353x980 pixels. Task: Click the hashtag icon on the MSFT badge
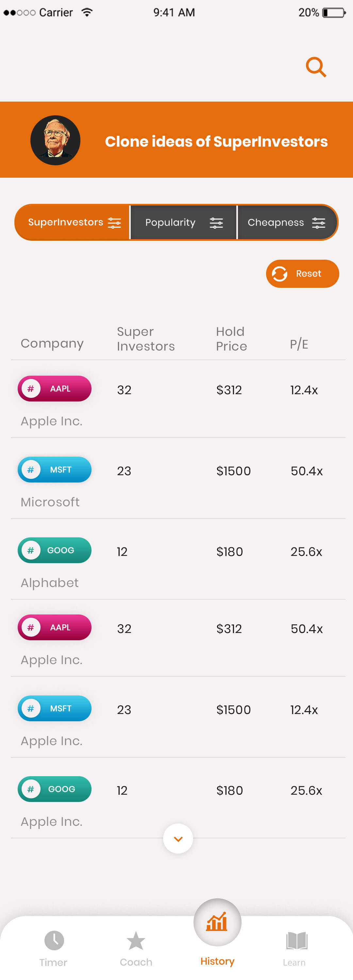click(x=31, y=469)
